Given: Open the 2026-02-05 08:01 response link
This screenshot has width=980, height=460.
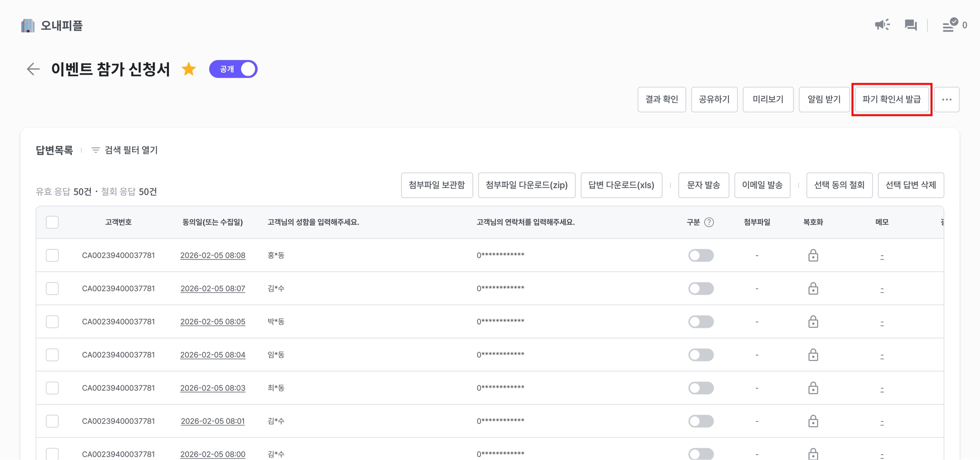Looking at the screenshot, I should (213, 421).
